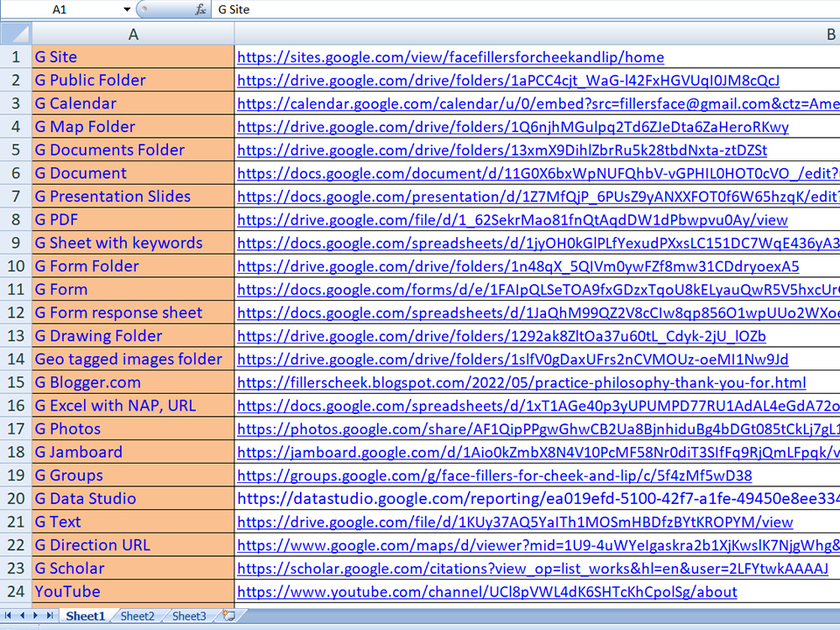Select column A header
840x630 pixels.
pyautogui.click(x=134, y=34)
